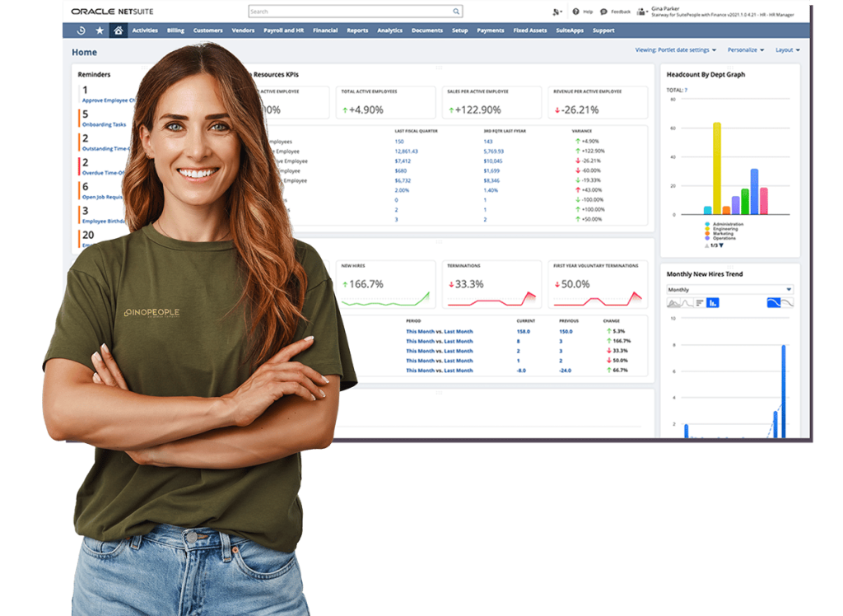Open recent records clock icon
The width and height of the screenshot is (843, 616).
coord(82,30)
